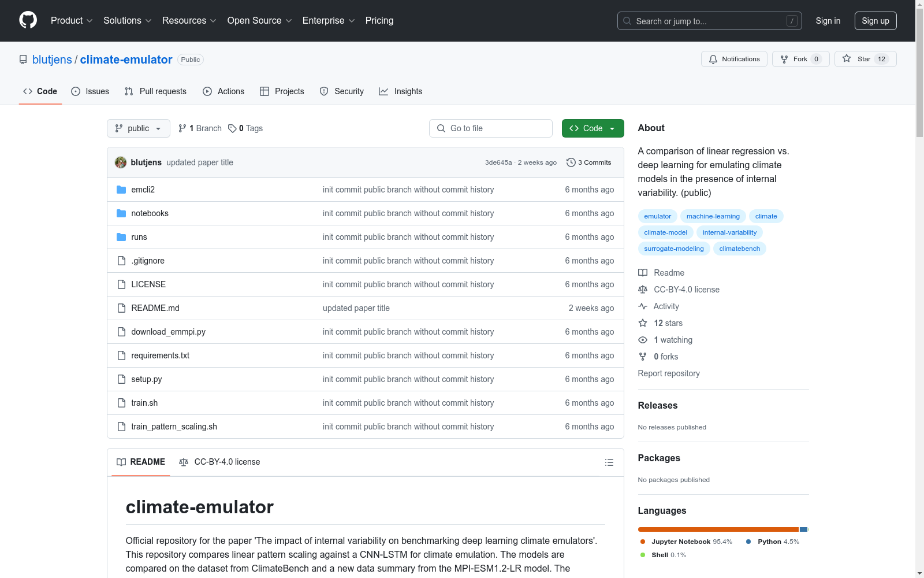Click the machine-learning topic tag
This screenshot has width=924, height=578.
point(713,216)
